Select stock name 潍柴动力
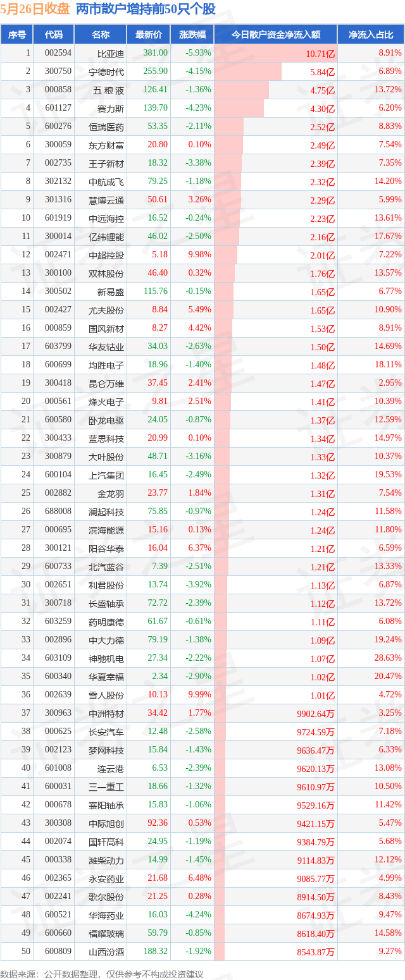 pyautogui.click(x=106, y=861)
